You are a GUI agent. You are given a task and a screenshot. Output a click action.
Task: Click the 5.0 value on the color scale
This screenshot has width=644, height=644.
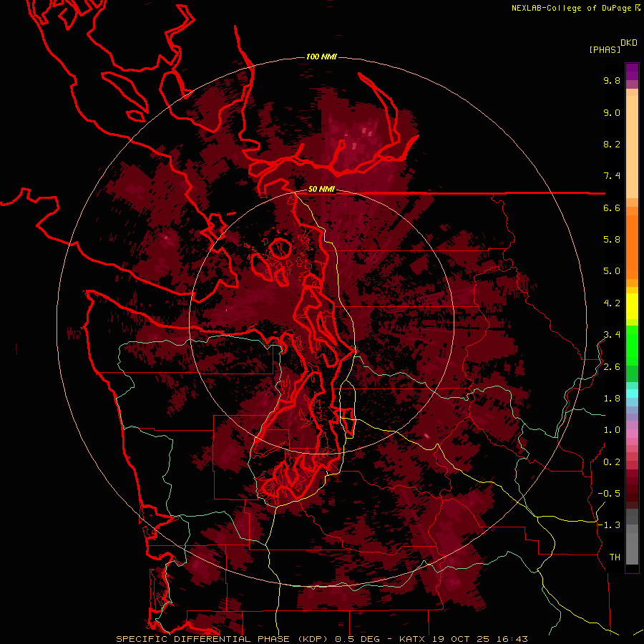(612, 271)
